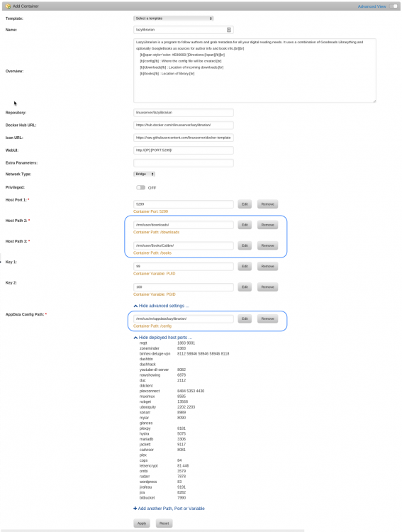Click the Key 1 value field
This screenshot has height=532, width=402.
click(183, 266)
